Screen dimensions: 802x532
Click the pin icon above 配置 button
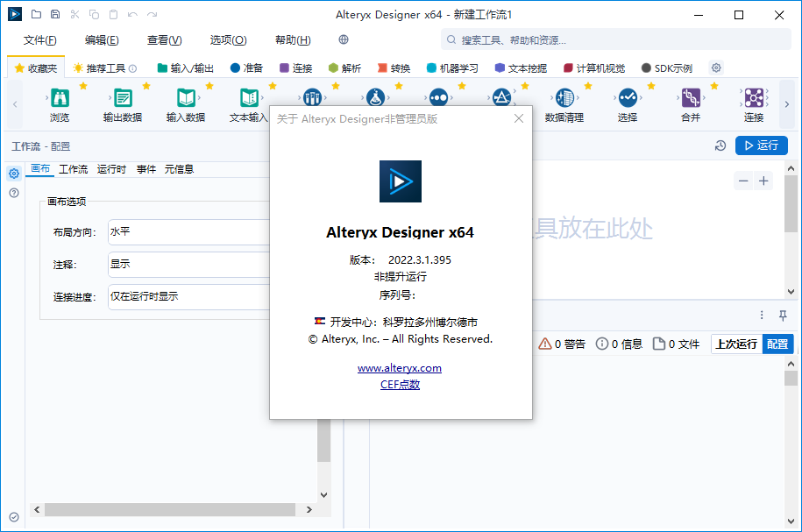click(784, 315)
